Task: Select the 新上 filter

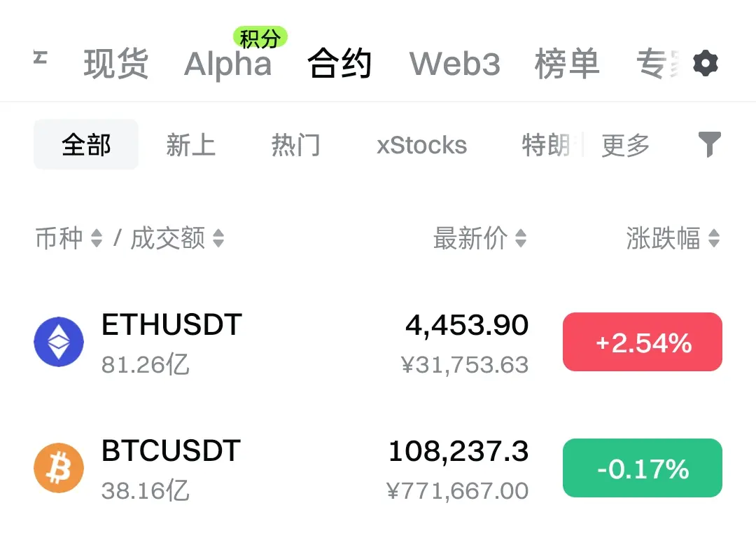Action: click(x=191, y=145)
